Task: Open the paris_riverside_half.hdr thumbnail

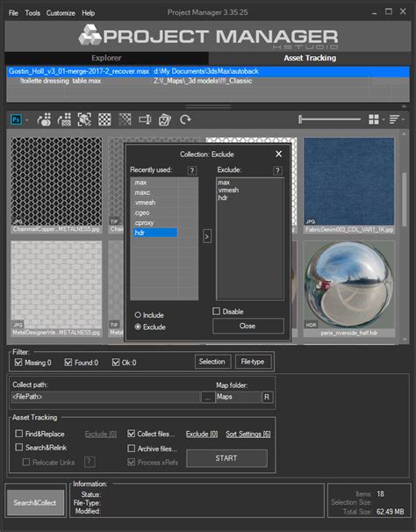Action: pyautogui.click(x=349, y=289)
